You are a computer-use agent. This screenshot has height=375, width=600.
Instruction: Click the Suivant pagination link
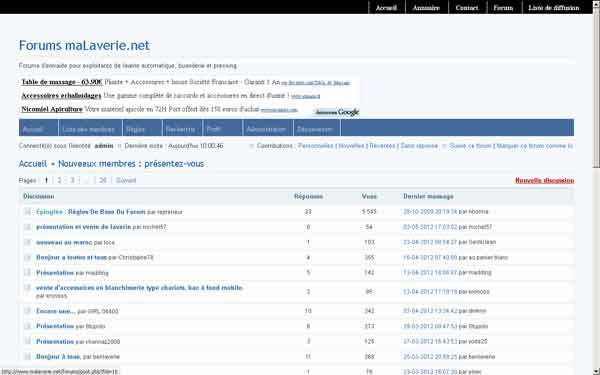(126, 181)
